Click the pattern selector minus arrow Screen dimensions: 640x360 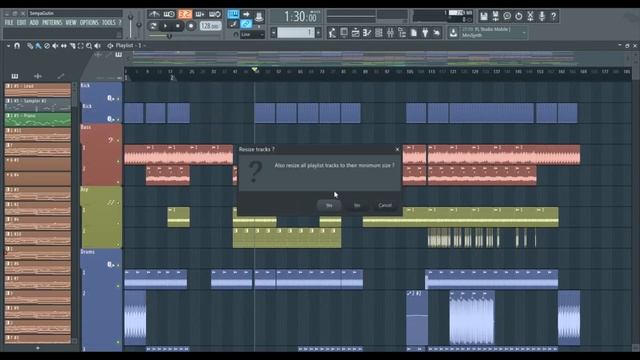[273, 32]
